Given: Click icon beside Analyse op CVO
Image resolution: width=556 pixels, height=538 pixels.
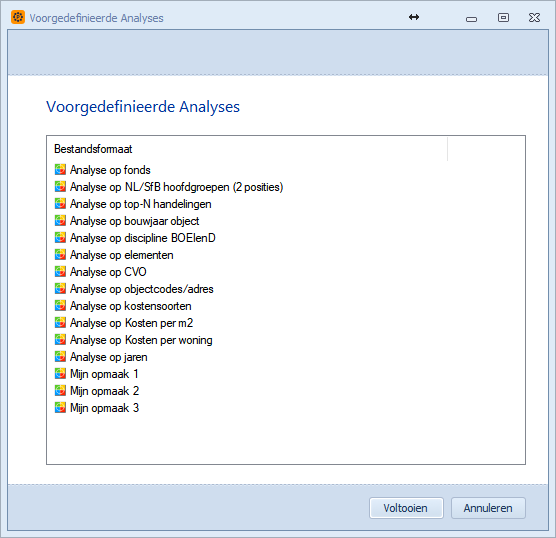Looking at the screenshot, I should (x=60, y=272).
